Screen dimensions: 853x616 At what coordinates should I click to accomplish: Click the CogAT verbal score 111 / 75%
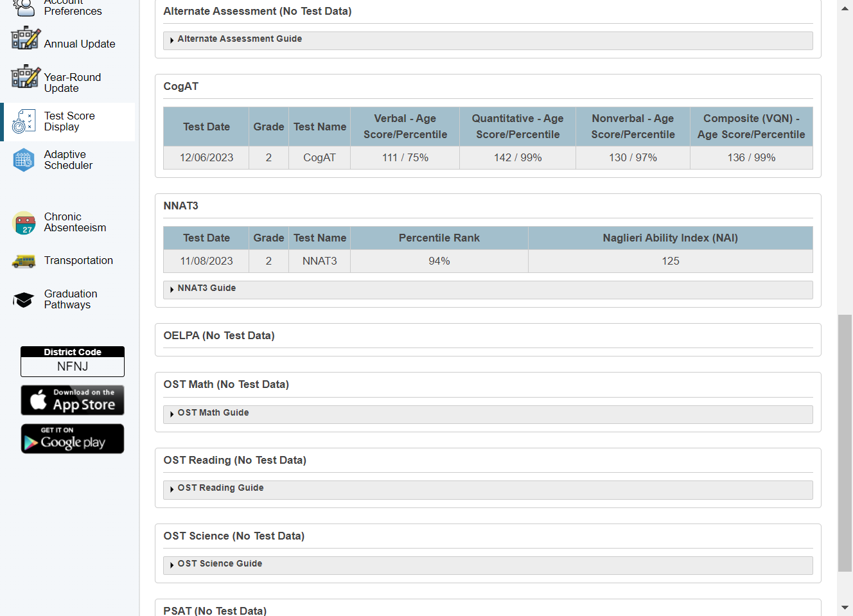(x=405, y=157)
